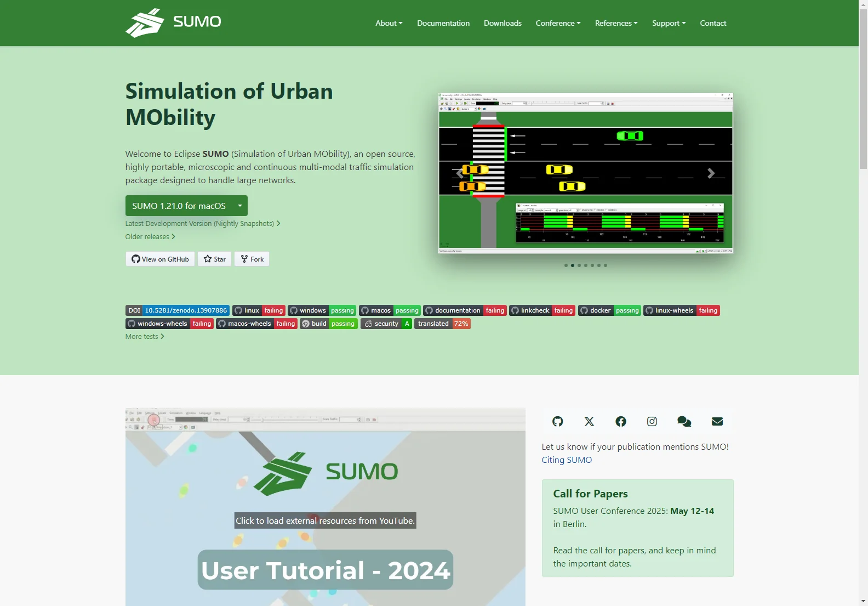Open the X (Twitter) social icon
The image size is (868, 606).
[589, 421]
